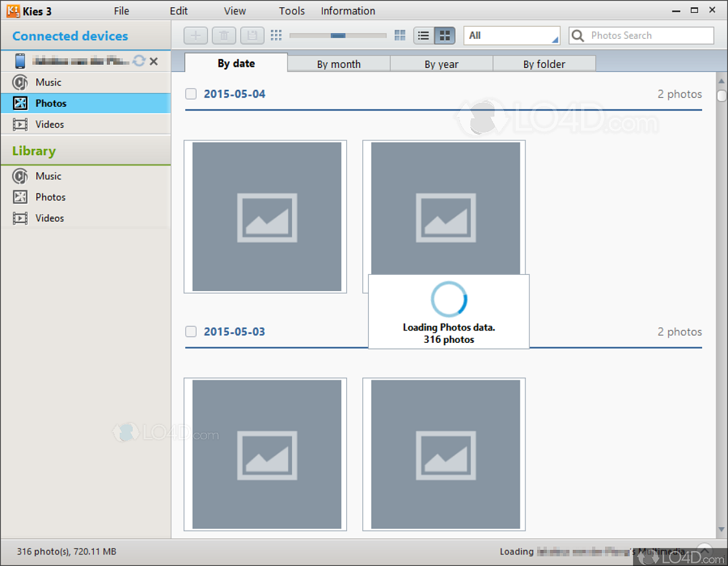The width and height of the screenshot is (728, 566).
Task: Click the Photos Search input field
Action: 641,36
